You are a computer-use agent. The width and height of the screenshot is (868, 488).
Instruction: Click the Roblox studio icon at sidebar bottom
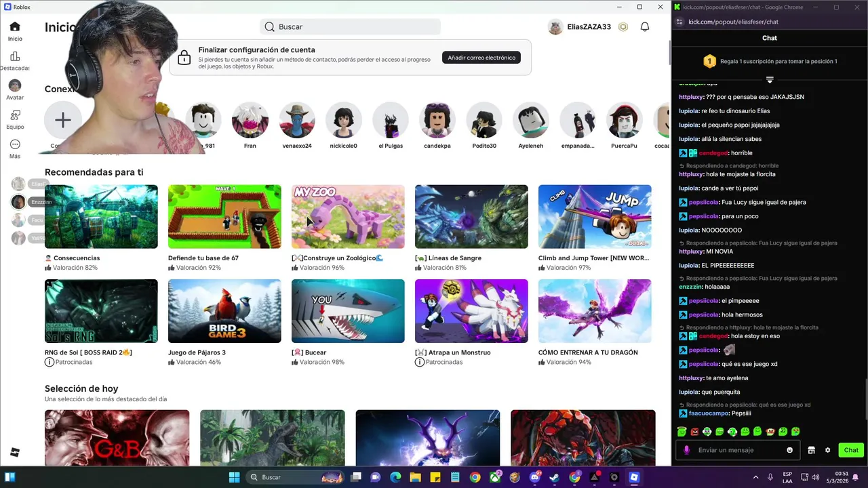15,453
